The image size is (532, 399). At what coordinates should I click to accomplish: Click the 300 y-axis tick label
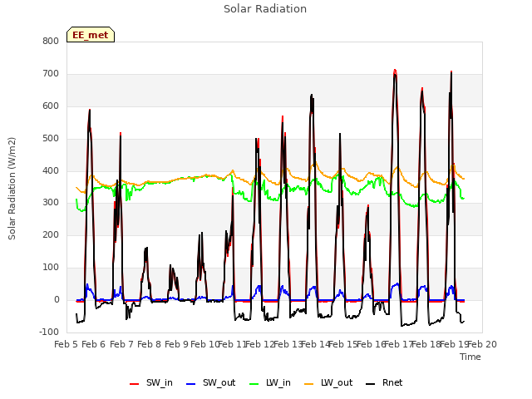51,203
